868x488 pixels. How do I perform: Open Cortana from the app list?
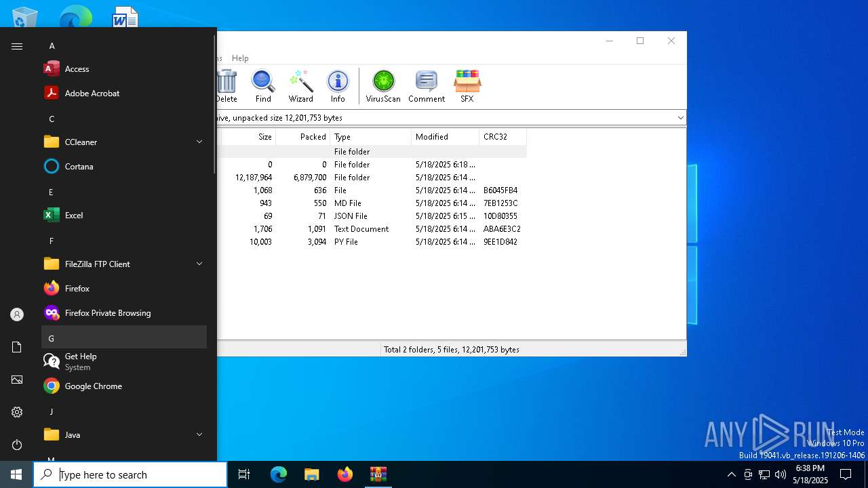point(124,166)
